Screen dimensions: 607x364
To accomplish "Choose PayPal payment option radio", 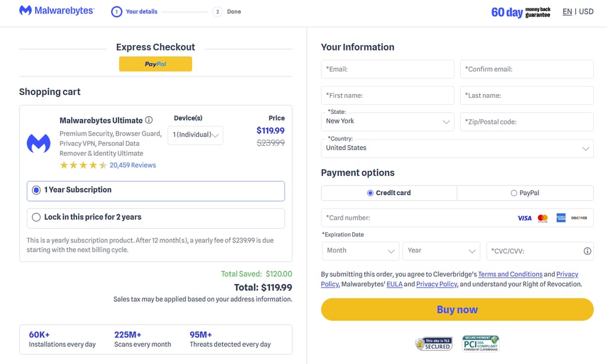I will tap(514, 193).
